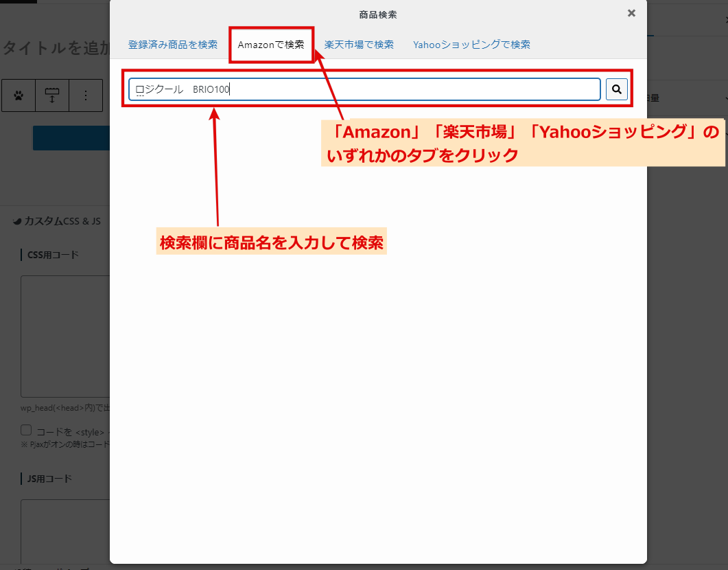This screenshot has height=570, width=728.
Task: Click the magnifier search button in the dialog
Action: (x=617, y=89)
